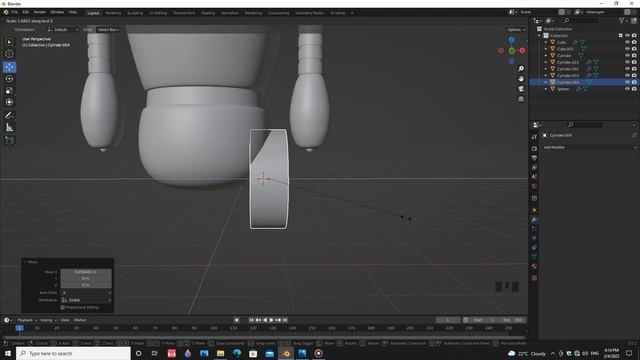Open the Axis Ortho dropdown in Move panel
The image size is (640, 360).
(86, 293)
